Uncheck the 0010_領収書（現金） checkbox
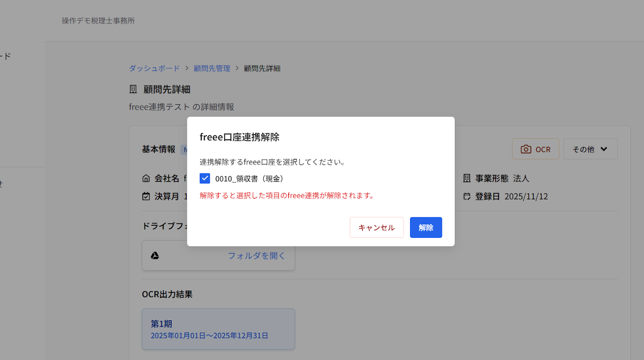 205,178
